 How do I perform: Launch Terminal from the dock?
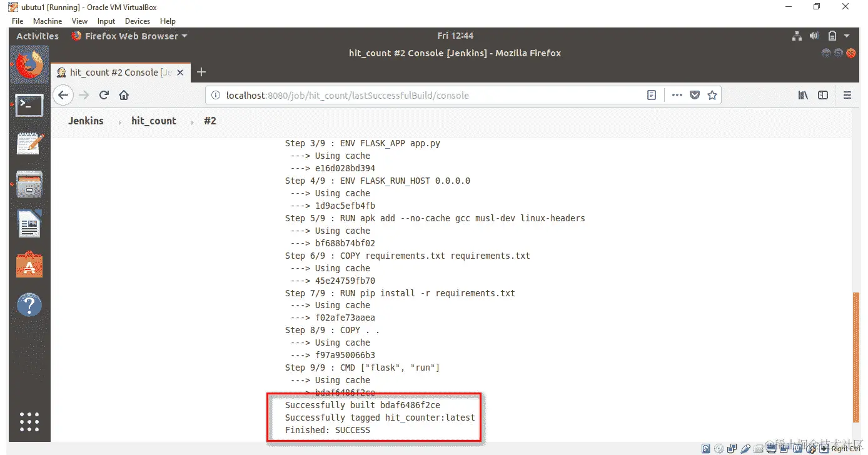29,105
